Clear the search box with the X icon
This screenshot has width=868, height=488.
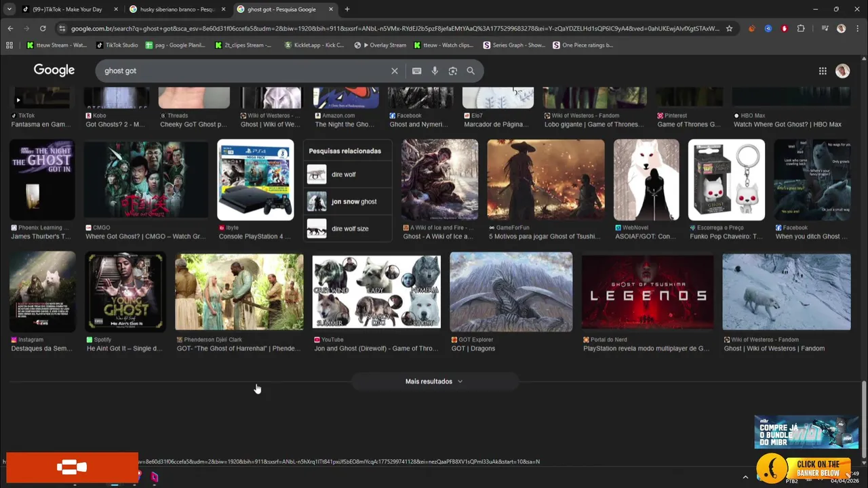tap(395, 70)
